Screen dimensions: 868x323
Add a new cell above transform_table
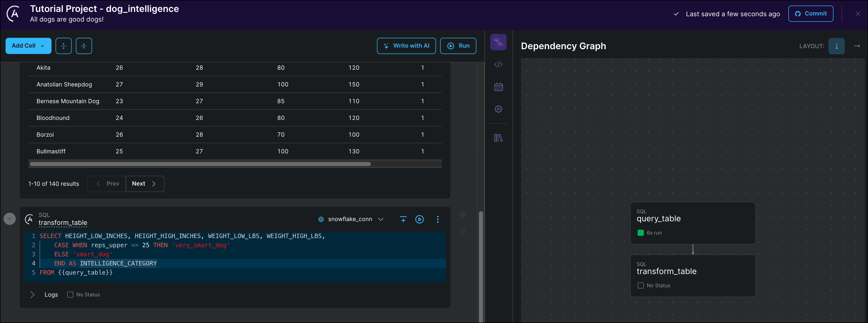(x=403, y=219)
